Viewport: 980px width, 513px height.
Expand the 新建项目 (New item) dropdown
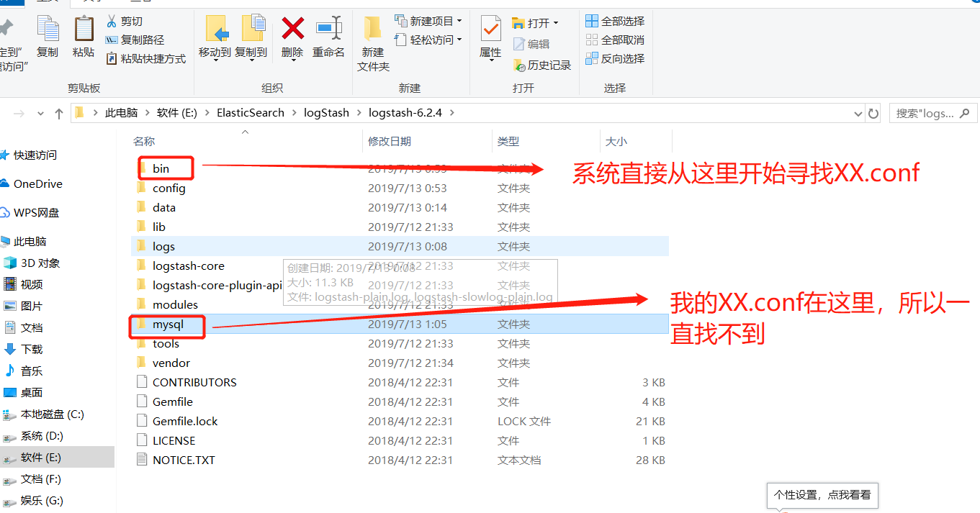tap(460, 20)
